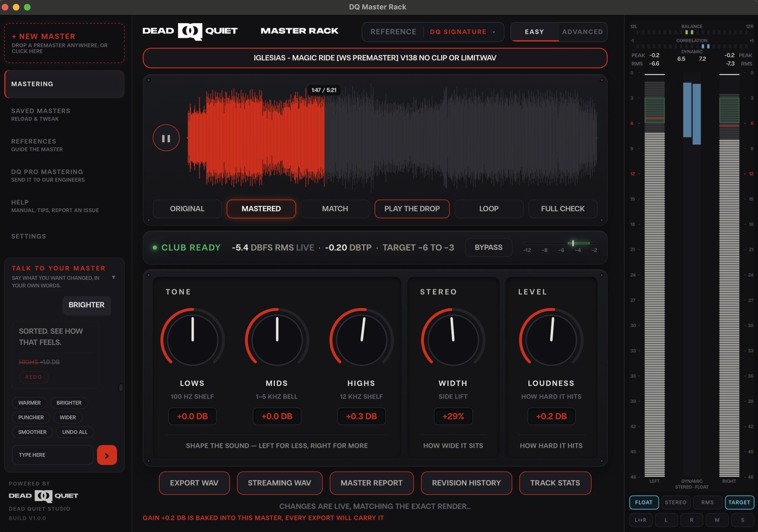
Task: Adjust the loudness target slider handle
Action: 573,243
